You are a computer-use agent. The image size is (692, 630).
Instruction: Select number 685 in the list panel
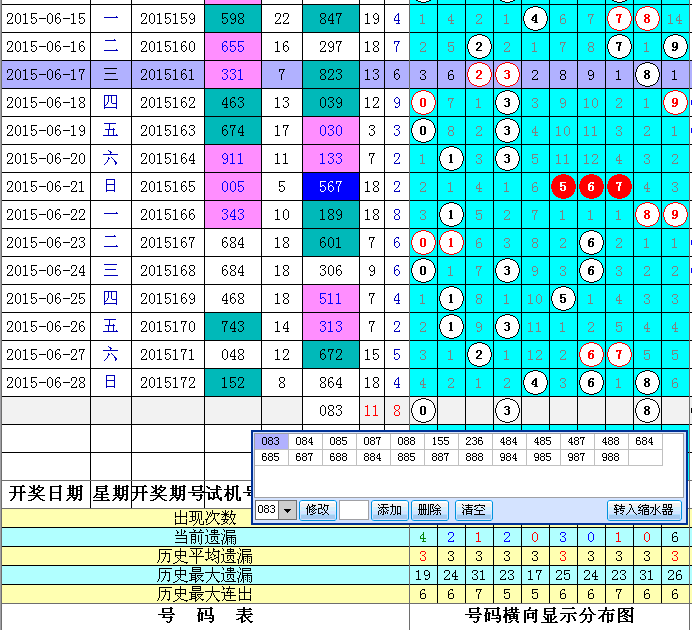[x=271, y=458]
